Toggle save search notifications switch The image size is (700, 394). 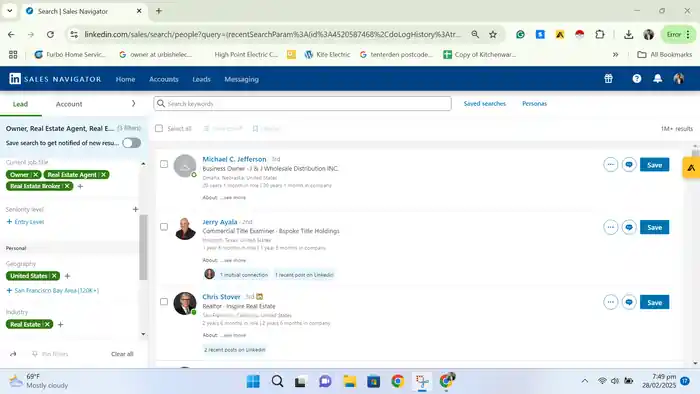click(132, 143)
